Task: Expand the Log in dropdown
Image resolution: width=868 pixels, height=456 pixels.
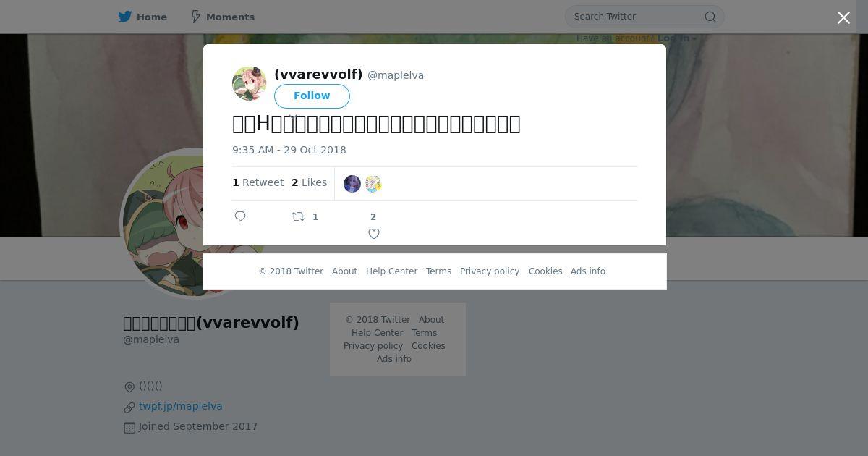Action: pos(677,38)
